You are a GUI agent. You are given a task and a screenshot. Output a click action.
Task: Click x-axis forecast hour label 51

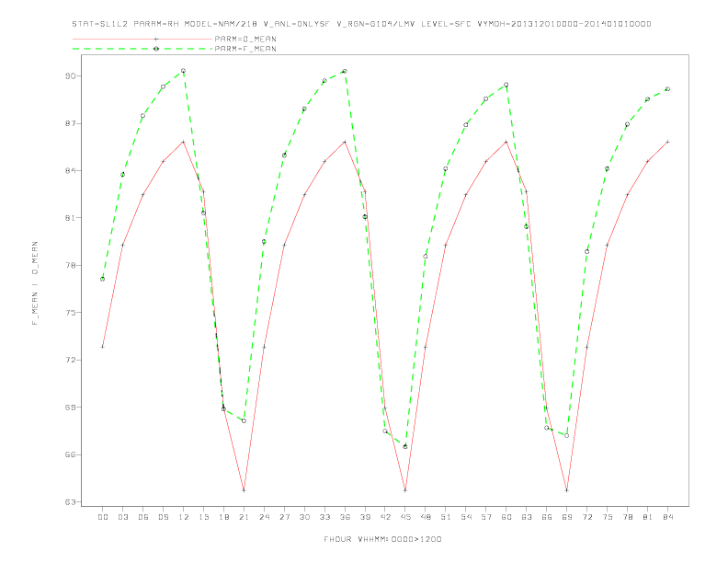(x=446, y=517)
